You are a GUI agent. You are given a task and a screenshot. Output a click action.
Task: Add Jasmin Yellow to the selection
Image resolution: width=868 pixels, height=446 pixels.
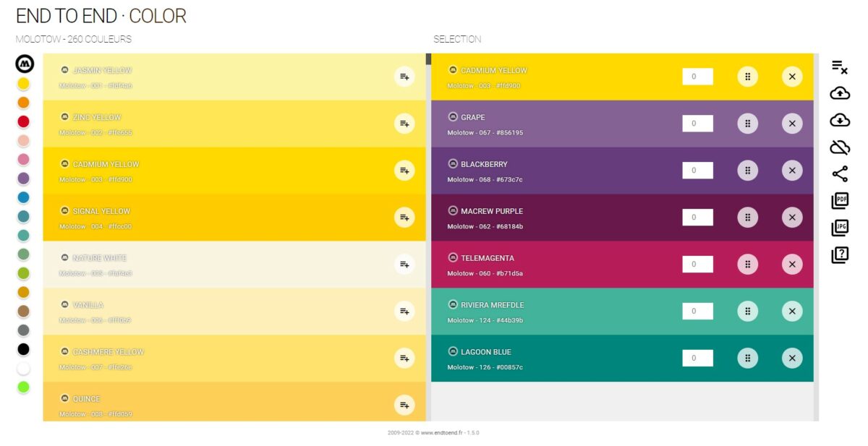(x=404, y=77)
